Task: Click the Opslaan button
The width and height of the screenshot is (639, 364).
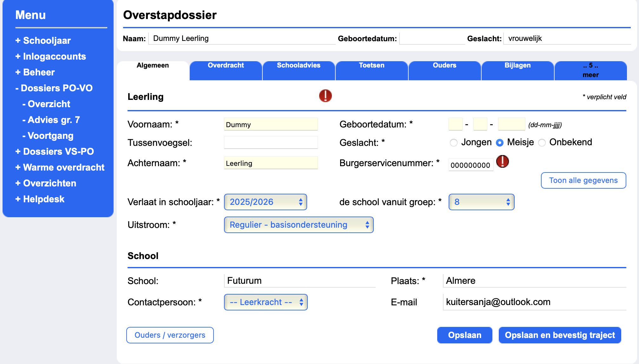Action: pos(464,335)
